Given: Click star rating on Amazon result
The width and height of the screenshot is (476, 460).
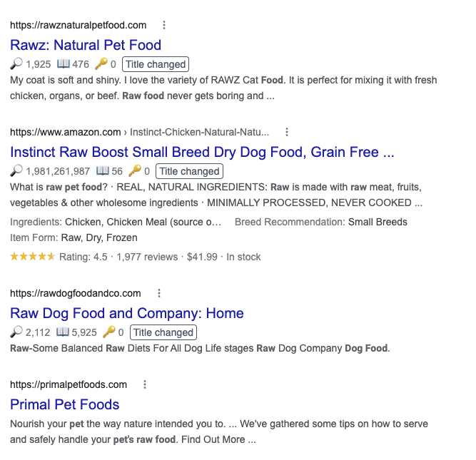Looking at the screenshot, I should click(32, 257).
